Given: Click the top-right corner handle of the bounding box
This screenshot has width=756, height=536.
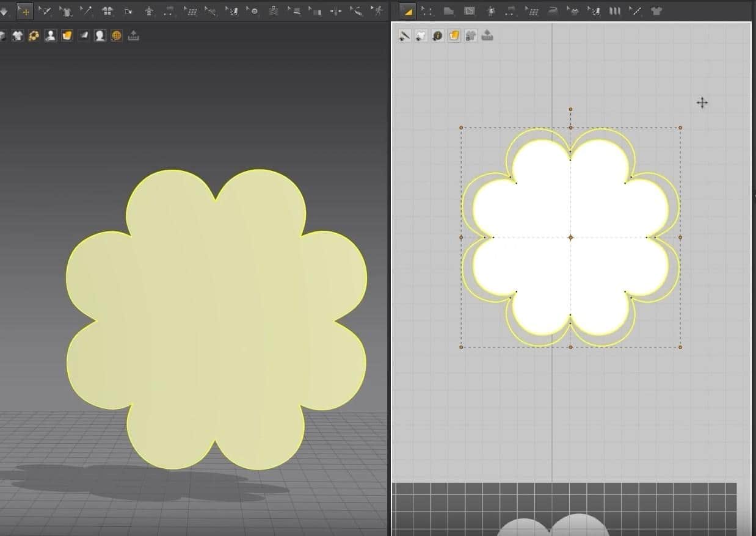Looking at the screenshot, I should click(680, 128).
